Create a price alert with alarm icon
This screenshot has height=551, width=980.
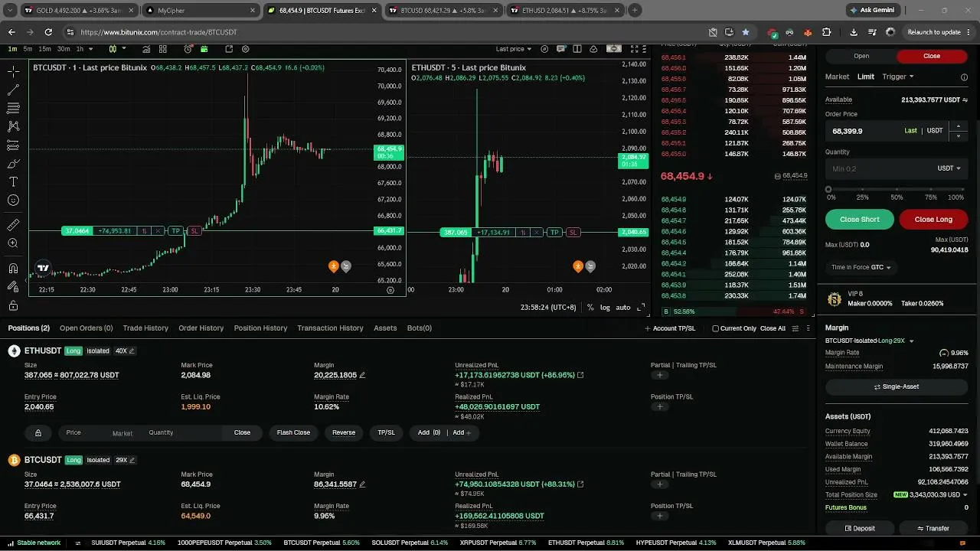coord(188,49)
